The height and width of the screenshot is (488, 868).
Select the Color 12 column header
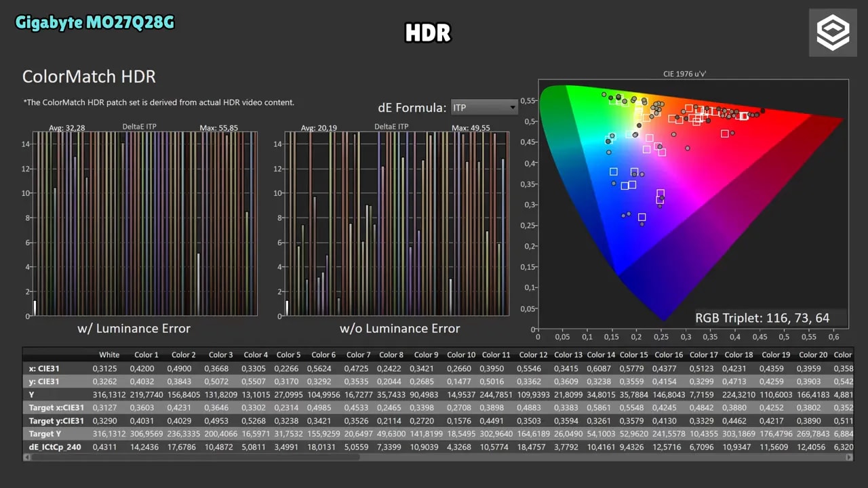pyautogui.click(x=533, y=354)
